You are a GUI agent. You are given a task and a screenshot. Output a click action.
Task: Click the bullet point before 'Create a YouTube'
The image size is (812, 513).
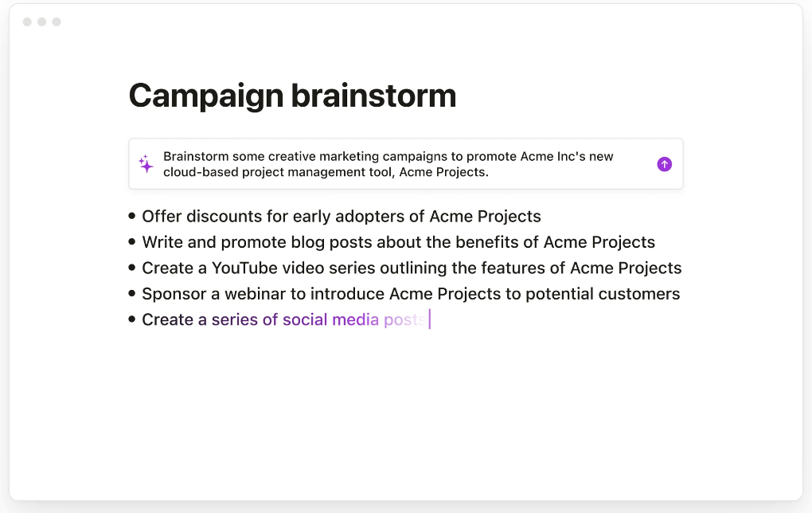pyautogui.click(x=132, y=268)
